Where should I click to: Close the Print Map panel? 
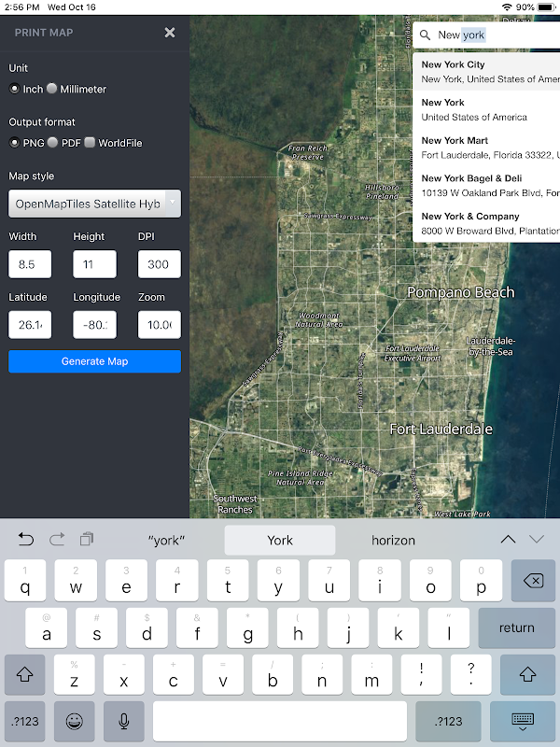[170, 33]
